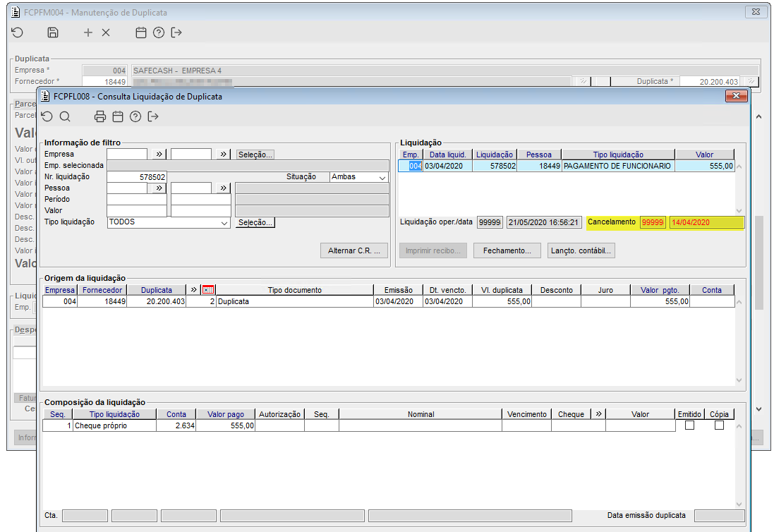Click help question icon in FCPFM004 toolbar

(159, 32)
